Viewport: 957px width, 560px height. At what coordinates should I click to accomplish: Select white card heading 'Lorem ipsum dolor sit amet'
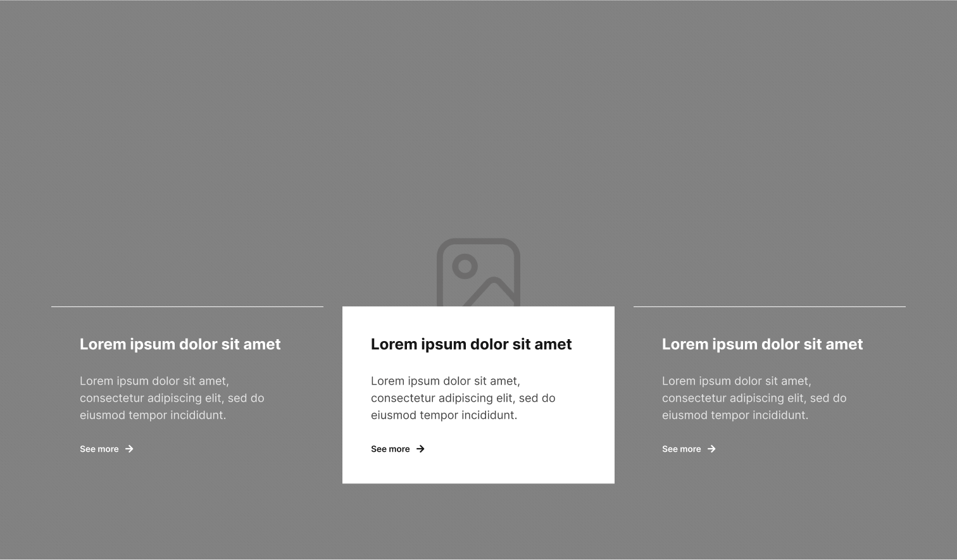pyautogui.click(x=471, y=344)
